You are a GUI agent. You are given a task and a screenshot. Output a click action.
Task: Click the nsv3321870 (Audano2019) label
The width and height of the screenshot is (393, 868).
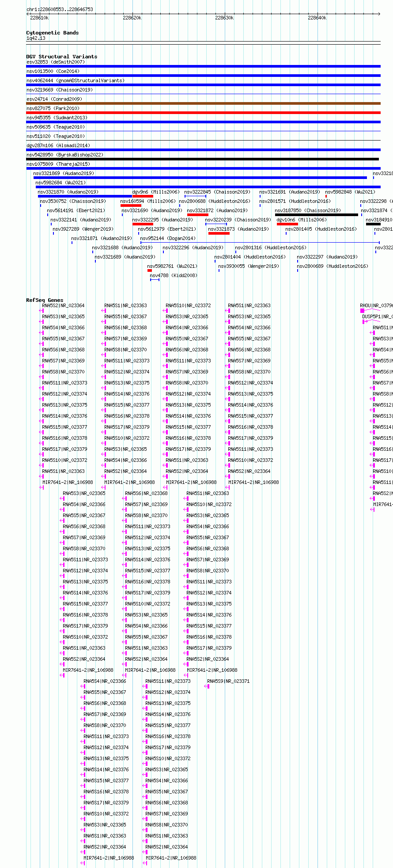click(x=68, y=192)
